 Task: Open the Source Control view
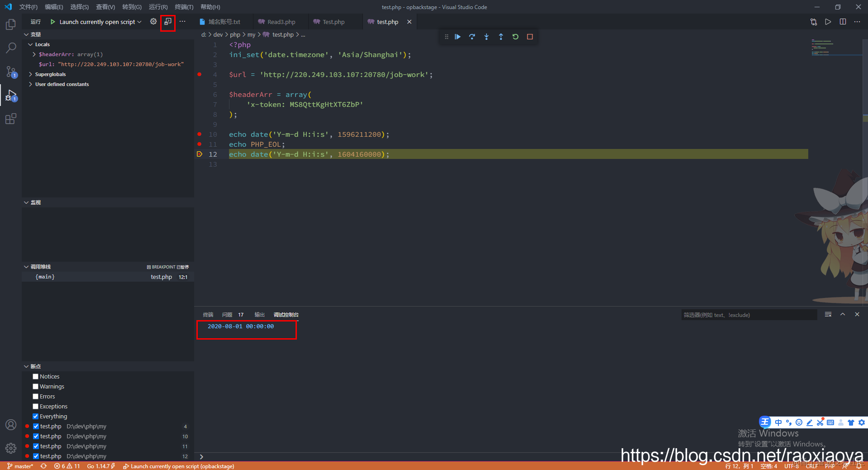(11, 72)
